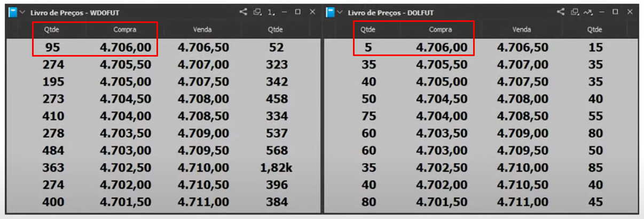Click sell quantity 537 in WDOFUT
This screenshot has width=644, height=219.
pos(276,133)
